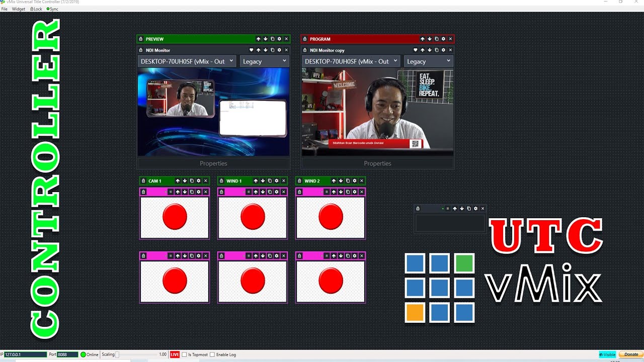Open the NDI Monitor Legacy dropdown

[265, 61]
